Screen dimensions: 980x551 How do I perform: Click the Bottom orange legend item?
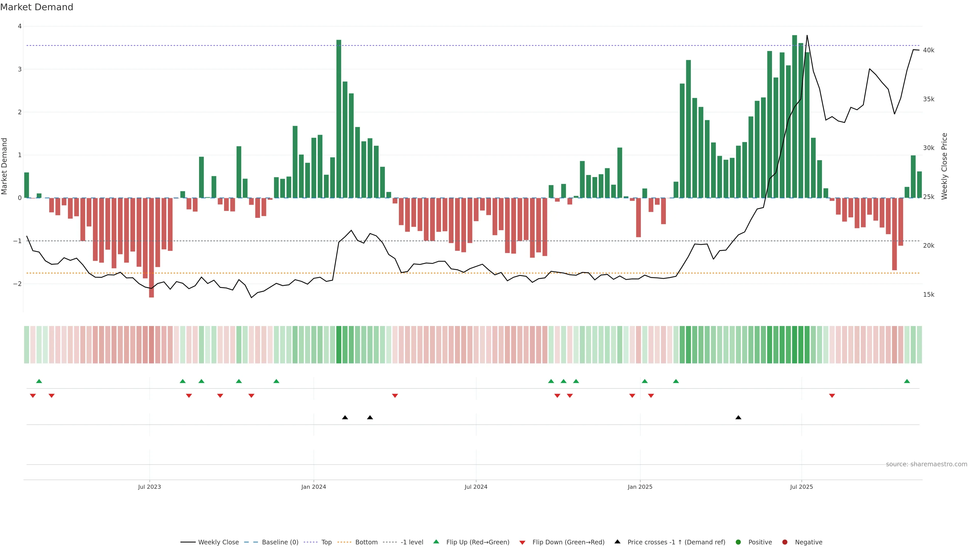coord(366,542)
